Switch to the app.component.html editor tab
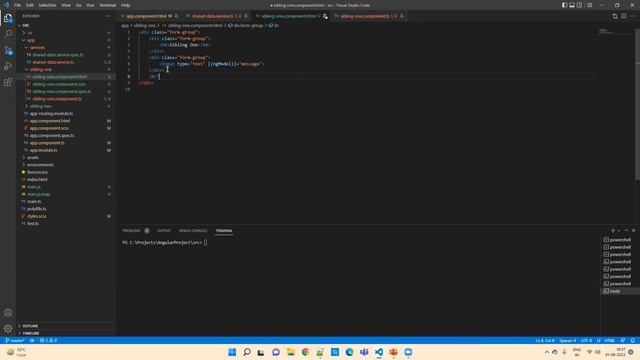Viewport: 640px width, 360px height. (149, 16)
